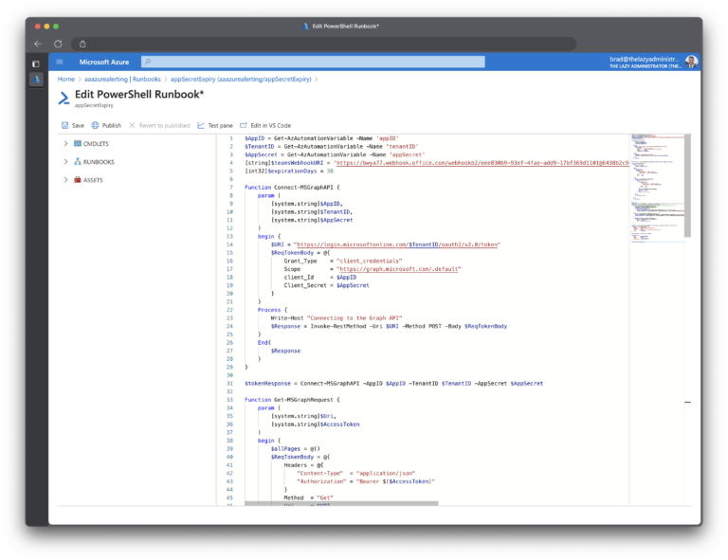
Task: Open aaazurealerting | Runbooks breadcrumb
Action: (122, 80)
